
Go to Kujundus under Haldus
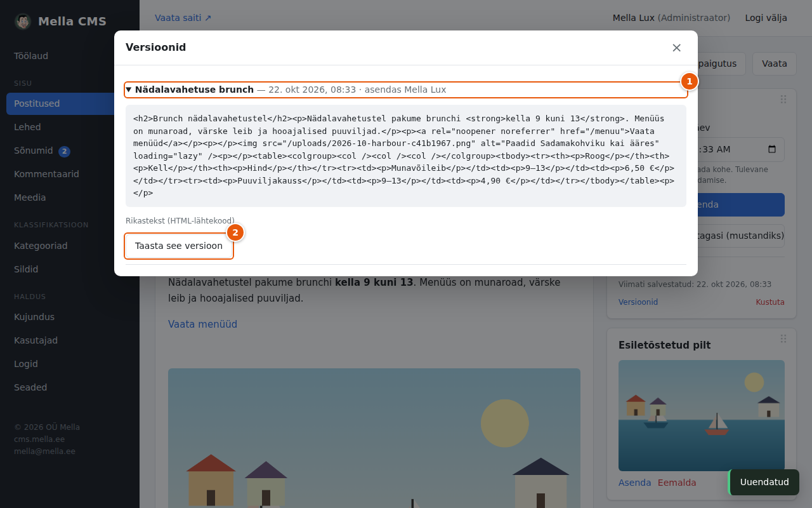tap(70, 317)
